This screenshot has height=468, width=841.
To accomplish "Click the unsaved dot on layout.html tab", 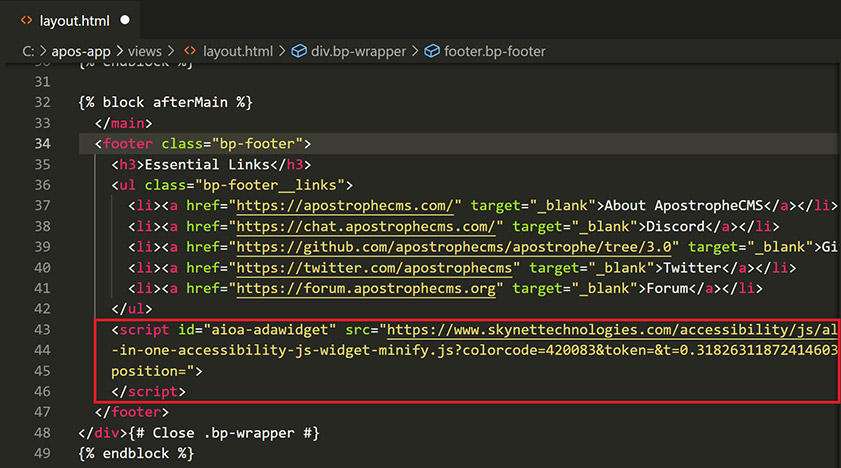I will (125, 20).
